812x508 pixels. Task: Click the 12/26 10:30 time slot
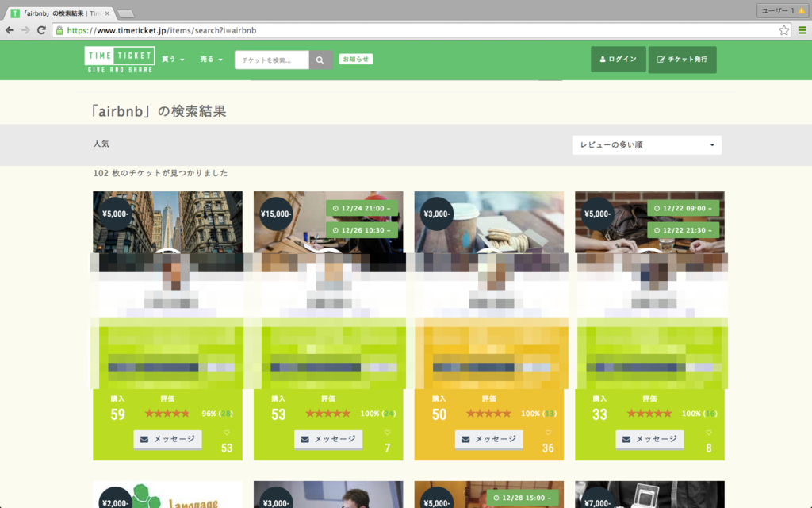(362, 230)
